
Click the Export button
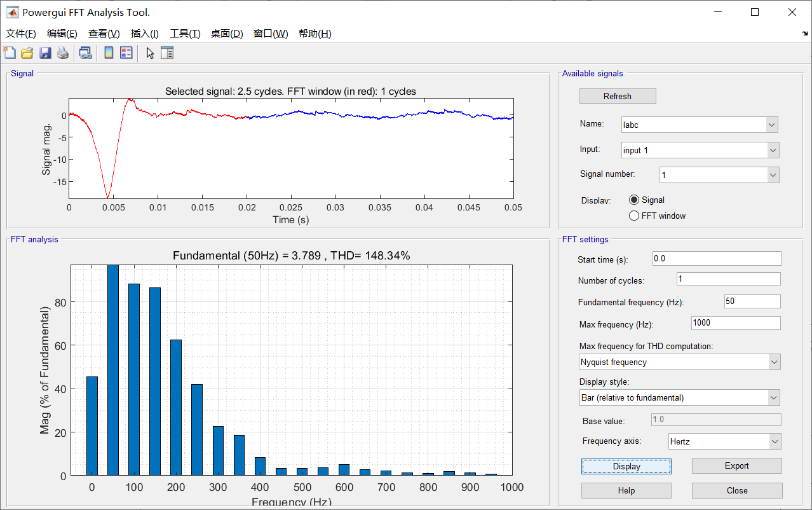[737, 465]
